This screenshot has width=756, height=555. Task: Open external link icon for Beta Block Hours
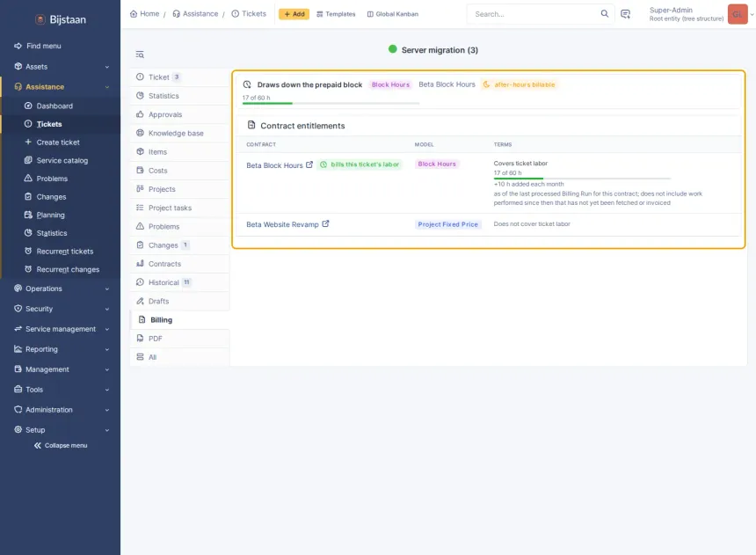(x=309, y=164)
